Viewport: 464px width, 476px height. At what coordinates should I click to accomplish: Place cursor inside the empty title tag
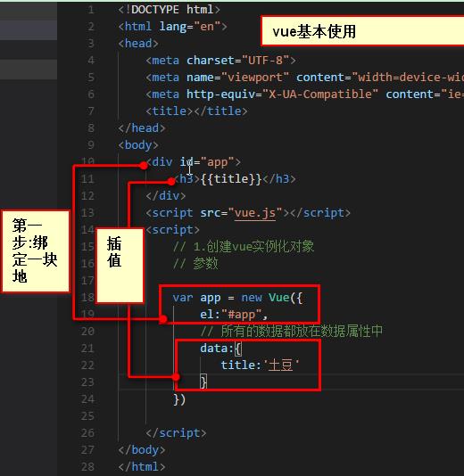click(x=193, y=111)
